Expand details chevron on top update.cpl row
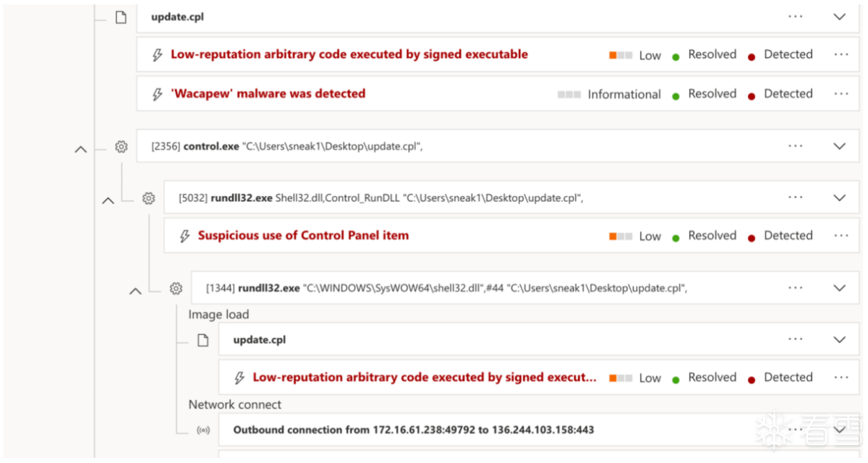868x463 pixels. click(840, 17)
